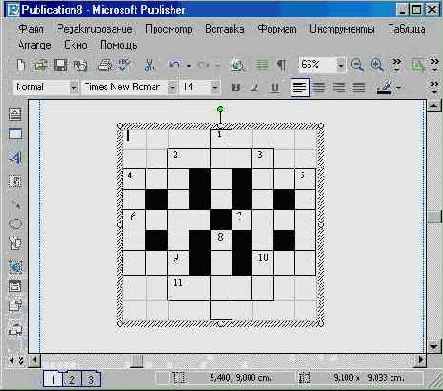Screen dimensions: 443x391
Task: Open the Normal style dropdown arrow
Action: coord(74,88)
